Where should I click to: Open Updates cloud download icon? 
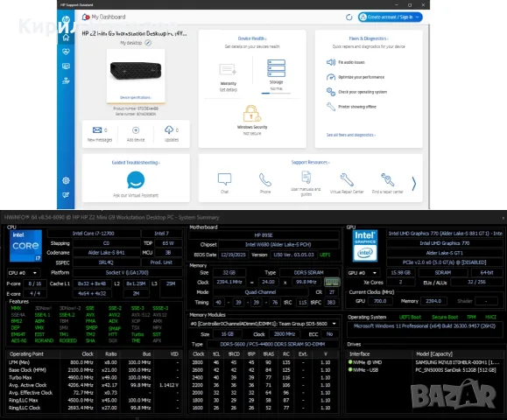169,129
